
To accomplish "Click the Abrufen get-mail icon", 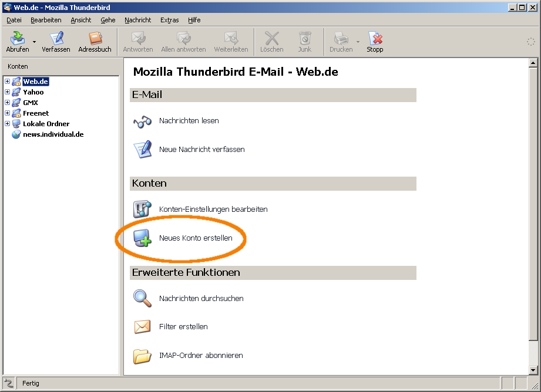I will point(17,38).
